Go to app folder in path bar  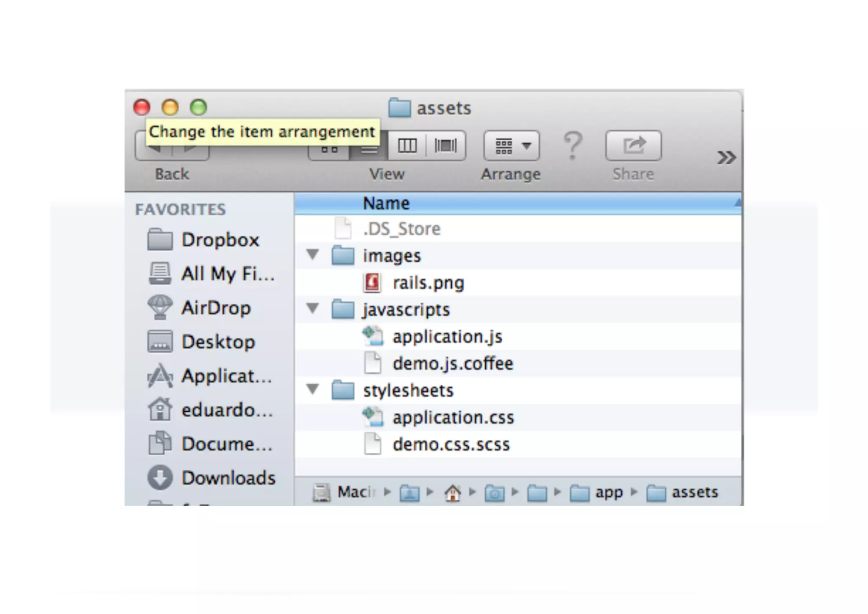(x=608, y=492)
